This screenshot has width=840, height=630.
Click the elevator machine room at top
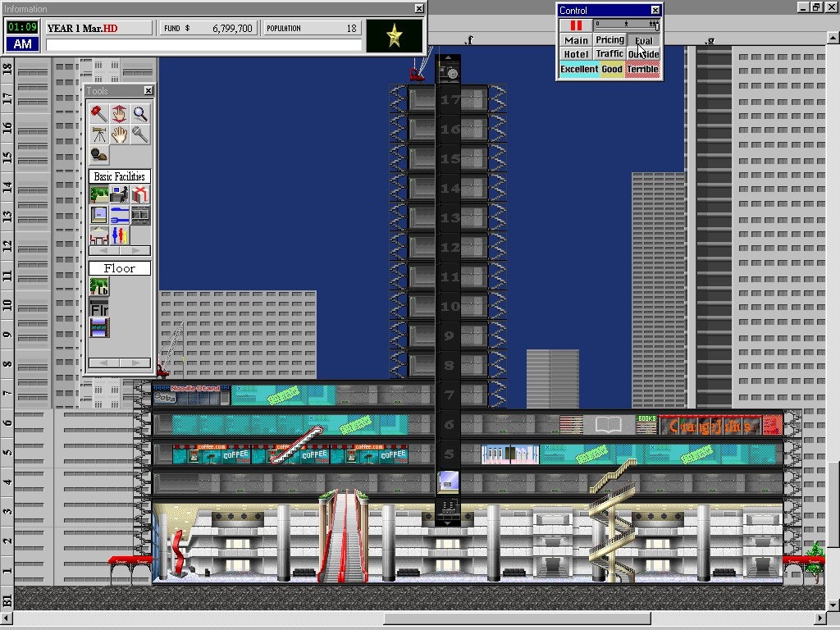coord(448,70)
